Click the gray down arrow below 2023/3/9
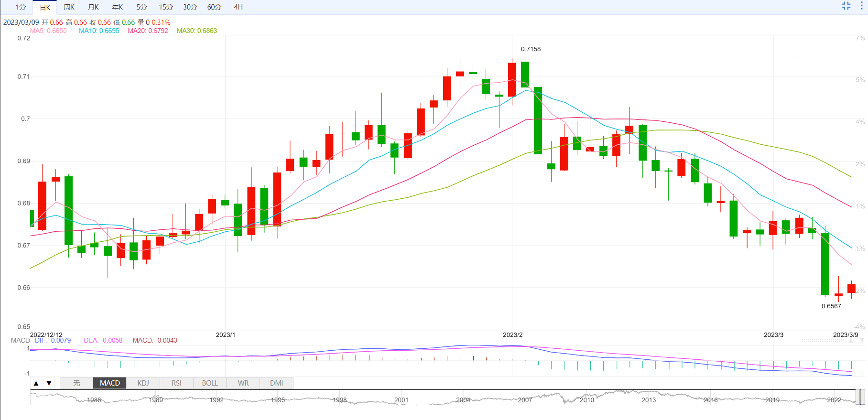The height and width of the screenshot is (420, 868). (x=862, y=341)
